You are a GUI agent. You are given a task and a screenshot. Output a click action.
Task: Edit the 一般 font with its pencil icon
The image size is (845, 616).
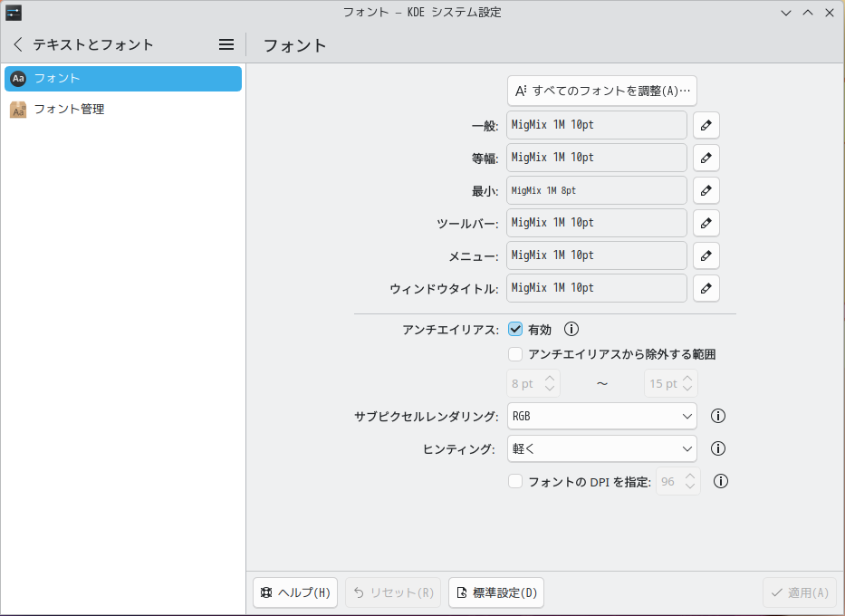pos(706,125)
